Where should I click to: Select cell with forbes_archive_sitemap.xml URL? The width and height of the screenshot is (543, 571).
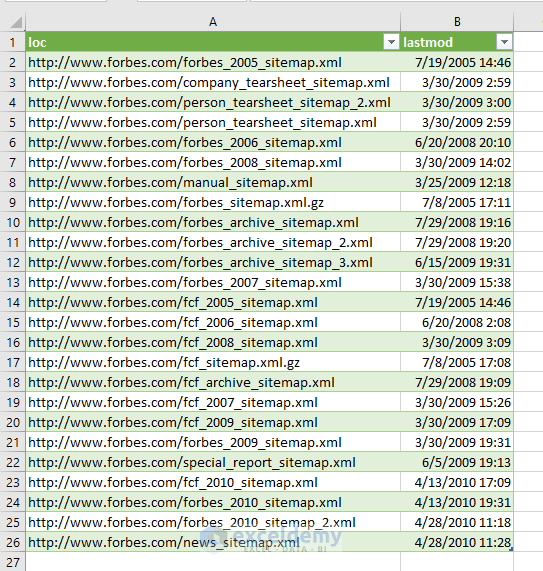pyautogui.click(x=213, y=223)
